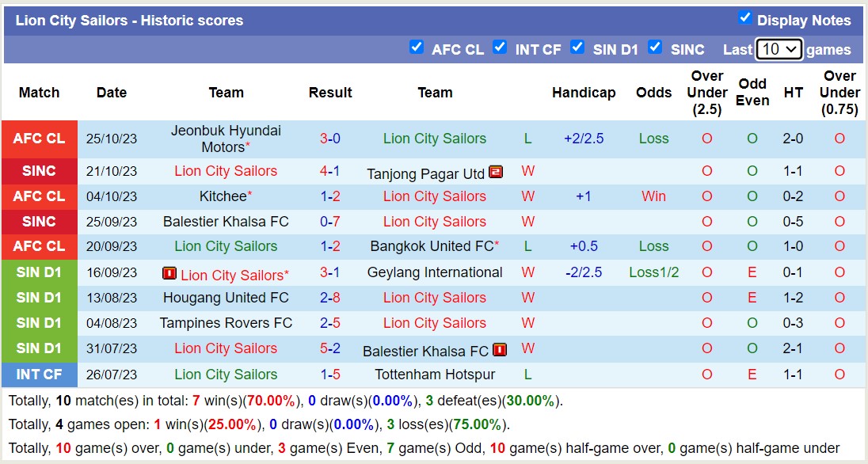This screenshot has height=464, width=868.
Task: Open the Last games count dropdown
Action: pos(779,49)
